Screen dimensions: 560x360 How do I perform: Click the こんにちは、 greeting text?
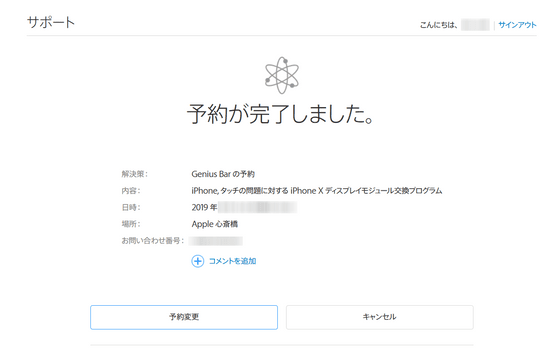439,25
